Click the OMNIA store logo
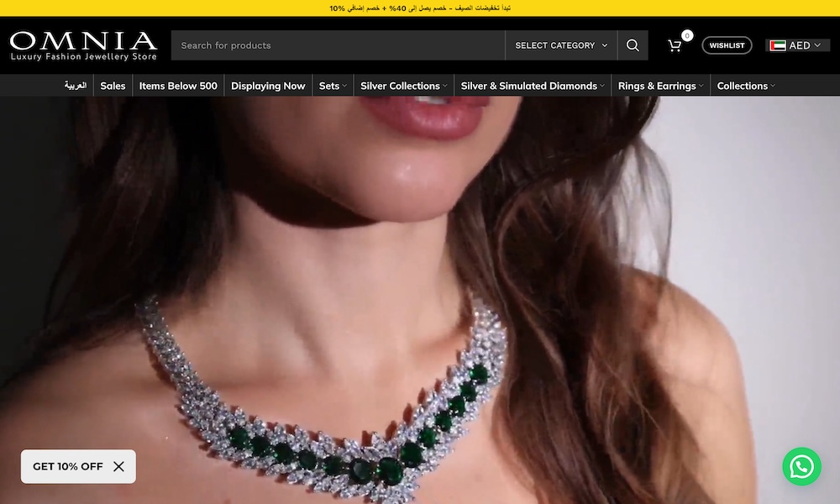This screenshot has width=840, height=504. tap(83, 45)
